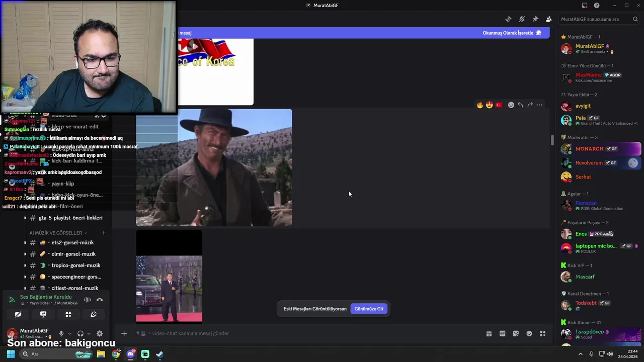The image size is (644, 362).
Task: Disconnect from voice with phone icon
Action: [x=100, y=300]
